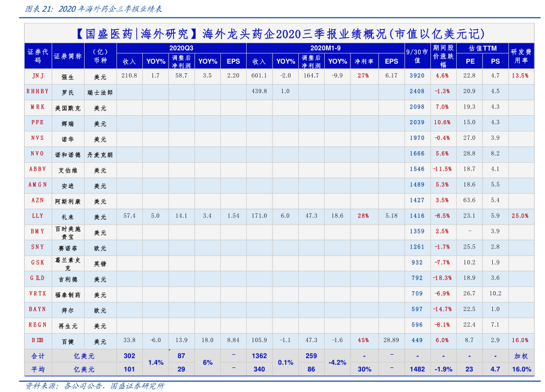Select the 研发费用率 column header
This screenshot has height=392, width=545.
tap(522, 56)
